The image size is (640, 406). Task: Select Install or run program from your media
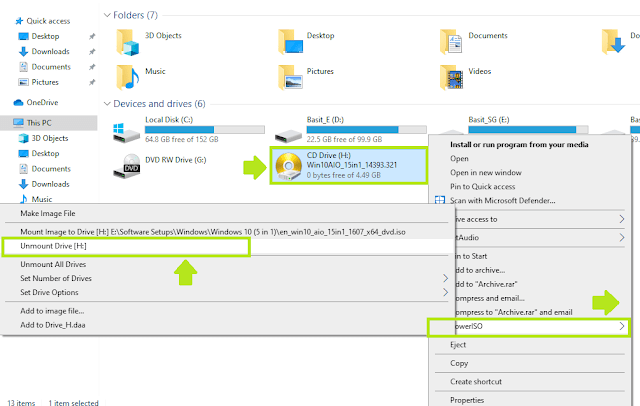519,144
